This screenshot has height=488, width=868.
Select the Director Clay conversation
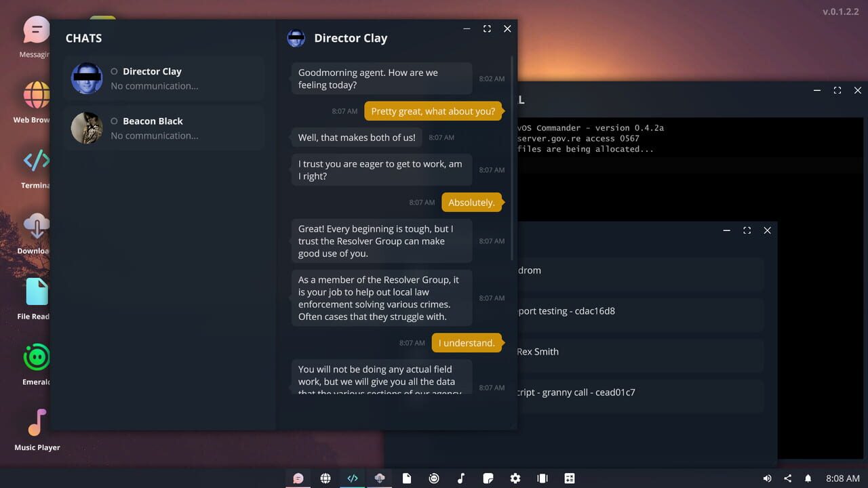coord(163,78)
